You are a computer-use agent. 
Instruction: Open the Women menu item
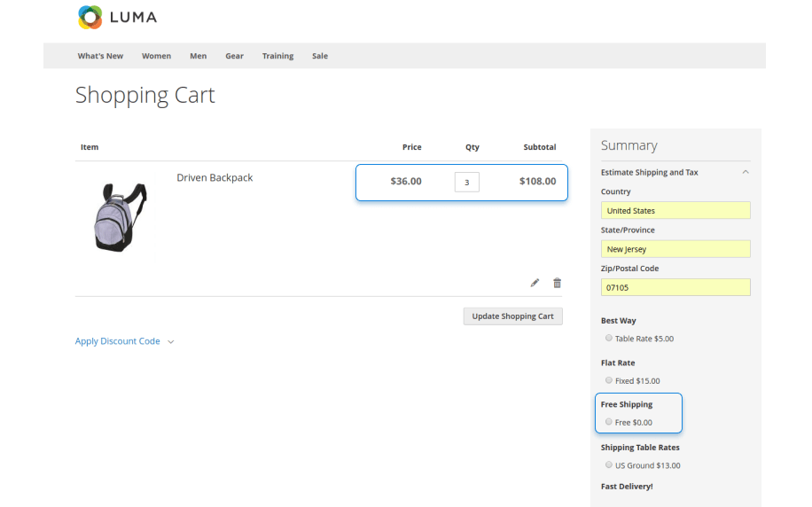tap(156, 56)
